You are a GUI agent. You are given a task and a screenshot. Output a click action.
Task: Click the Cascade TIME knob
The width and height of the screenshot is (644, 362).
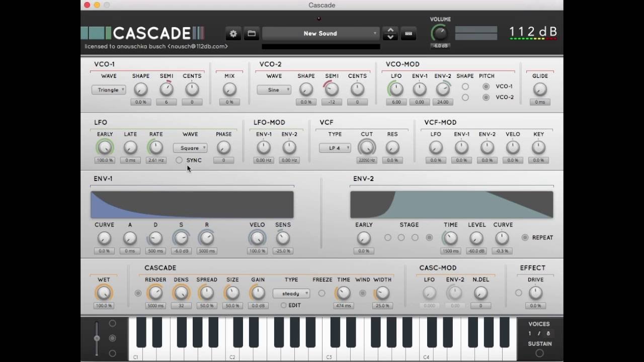pos(343,293)
